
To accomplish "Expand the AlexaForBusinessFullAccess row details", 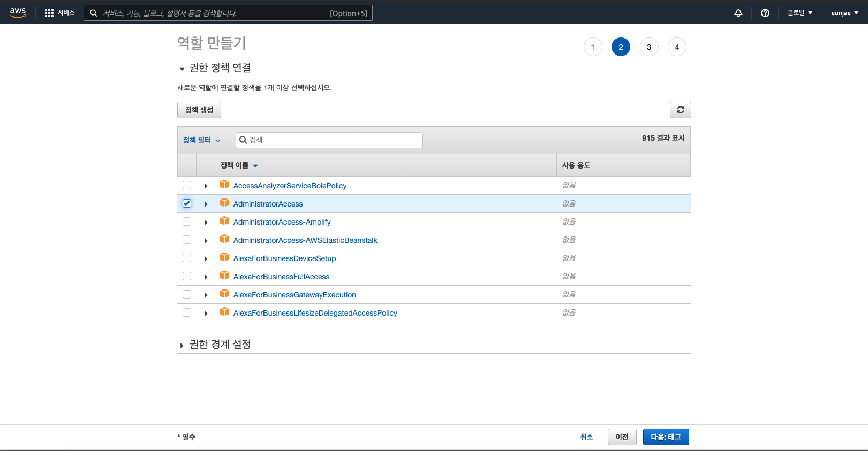I will click(x=206, y=277).
